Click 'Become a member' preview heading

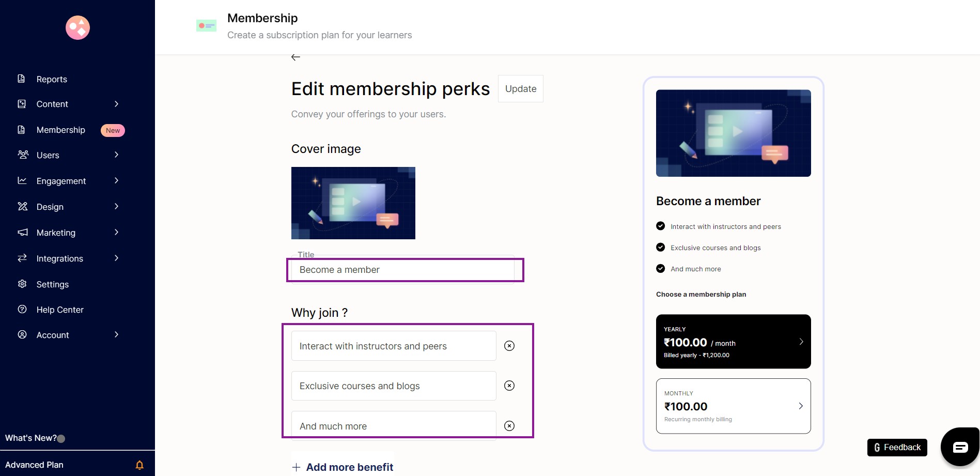[x=708, y=201]
